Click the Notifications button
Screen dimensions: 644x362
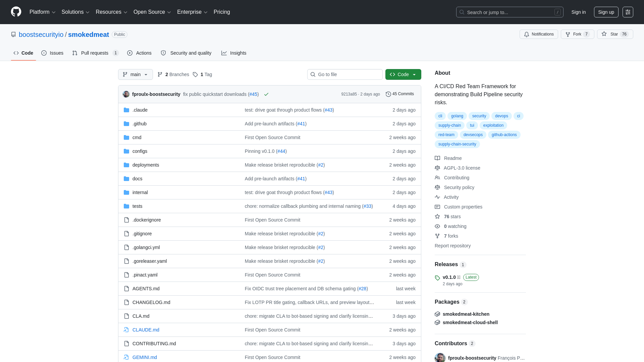[x=539, y=34]
